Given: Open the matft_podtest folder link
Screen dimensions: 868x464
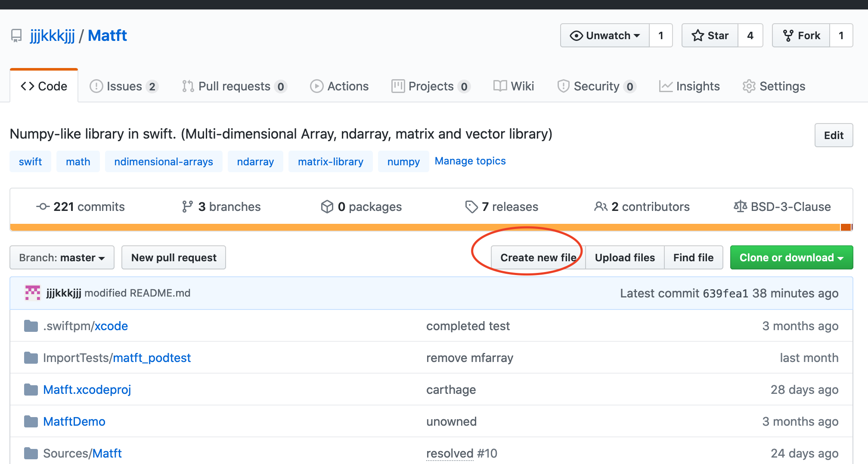Looking at the screenshot, I should tap(152, 358).
